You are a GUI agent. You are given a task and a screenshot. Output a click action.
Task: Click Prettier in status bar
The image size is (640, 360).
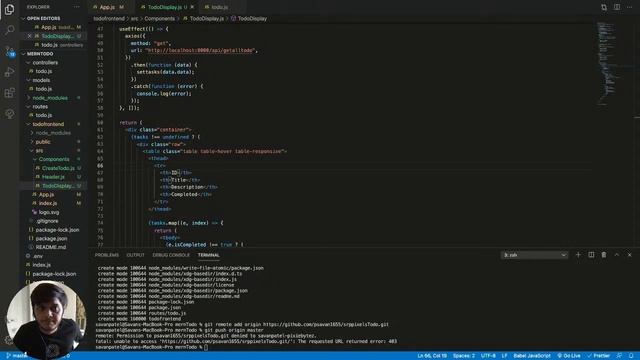point(599,356)
